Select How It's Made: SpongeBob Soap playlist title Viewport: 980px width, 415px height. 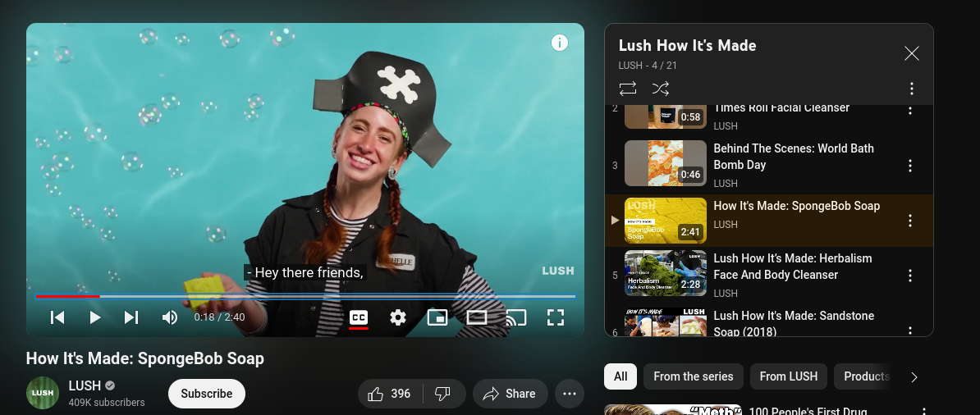coord(797,206)
